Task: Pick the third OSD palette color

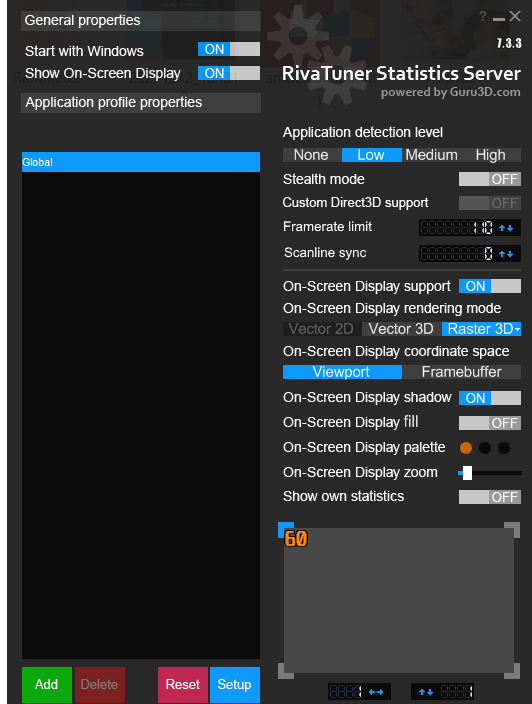Action: click(x=504, y=448)
